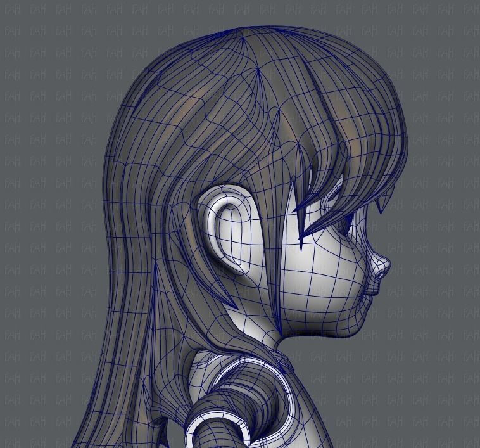Select the character's ear mesh
Image resolution: width=480 pixels, height=448 pixels.
pyautogui.click(x=229, y=229)
